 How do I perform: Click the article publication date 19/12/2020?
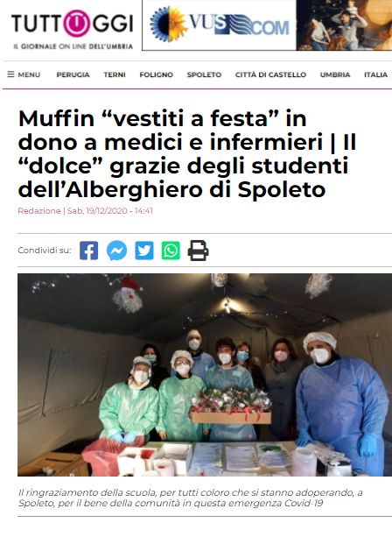tap(97, 211)
